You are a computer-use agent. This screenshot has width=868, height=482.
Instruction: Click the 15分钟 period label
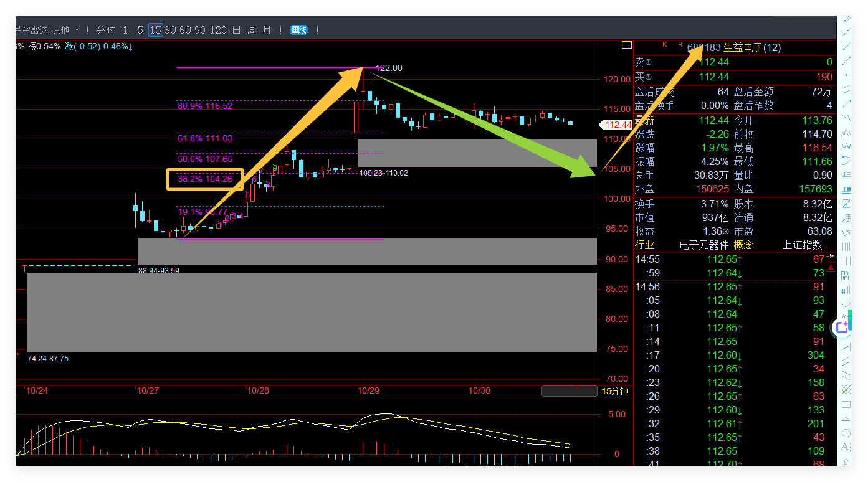point(614,391)
